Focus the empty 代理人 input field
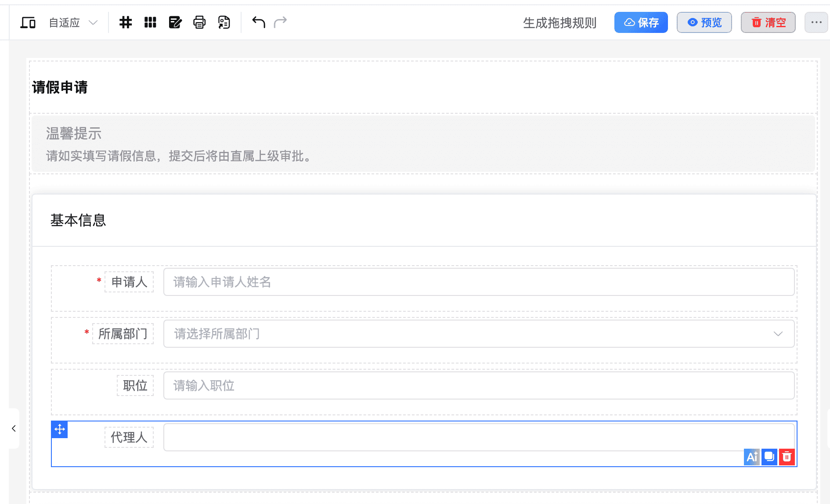Screen dimensions: 830x504 (479, 437)
